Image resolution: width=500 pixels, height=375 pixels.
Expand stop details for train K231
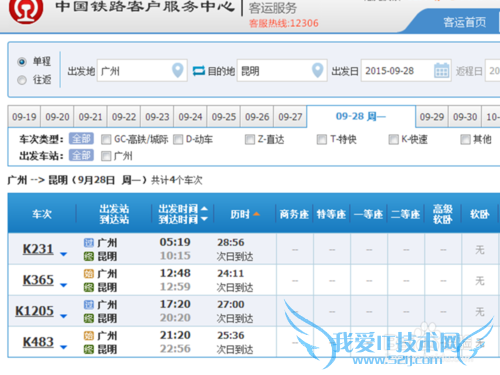(x=63, y=254)
